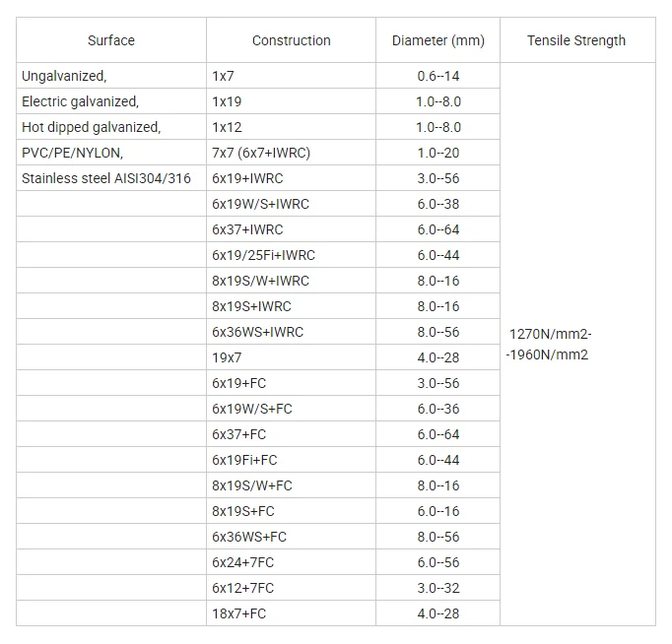Screen dimensions: 672x644
Task: Select the Hot dipped galvanized cell
Action: tap(91, 127)
